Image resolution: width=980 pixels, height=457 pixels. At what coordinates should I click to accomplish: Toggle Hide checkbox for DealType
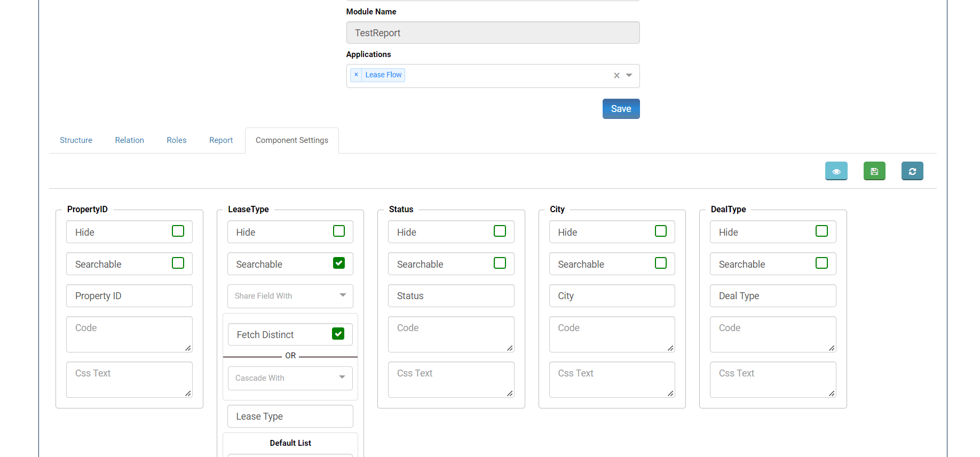pos(821,231)
